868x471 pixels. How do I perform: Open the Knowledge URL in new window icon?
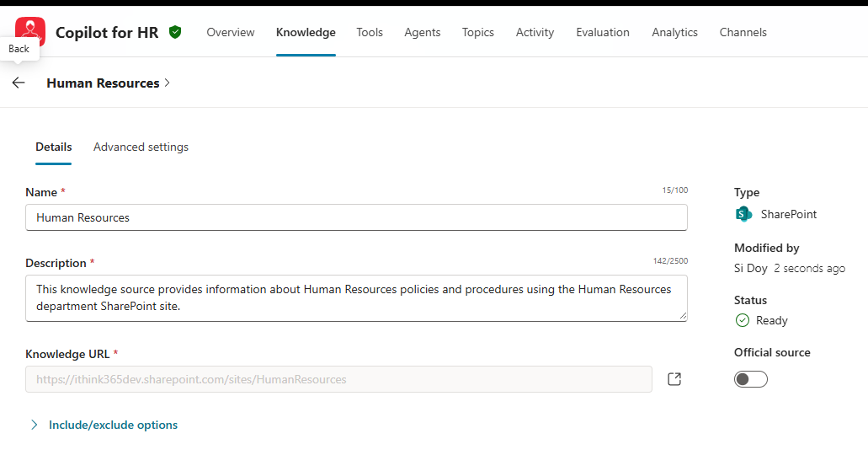(674, 379)
